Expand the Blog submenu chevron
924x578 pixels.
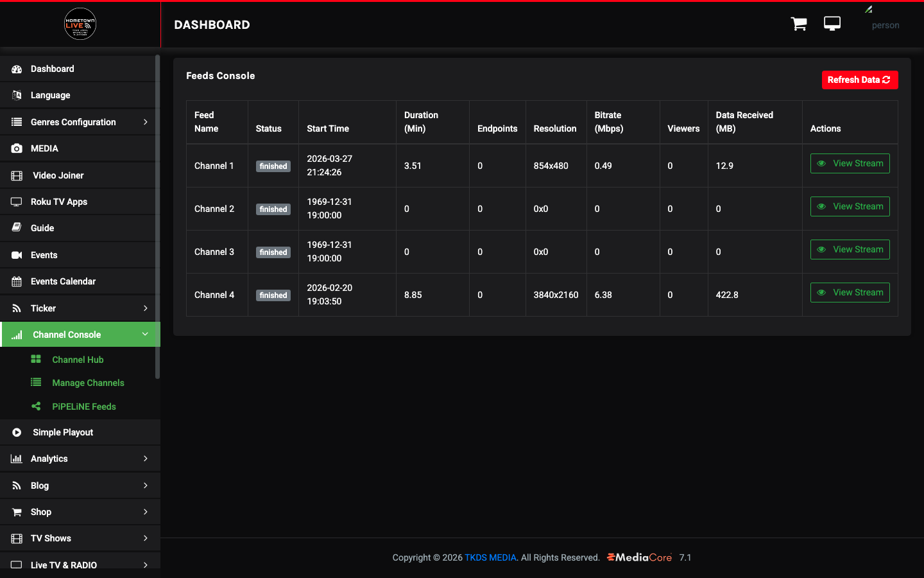coord(146,486)
